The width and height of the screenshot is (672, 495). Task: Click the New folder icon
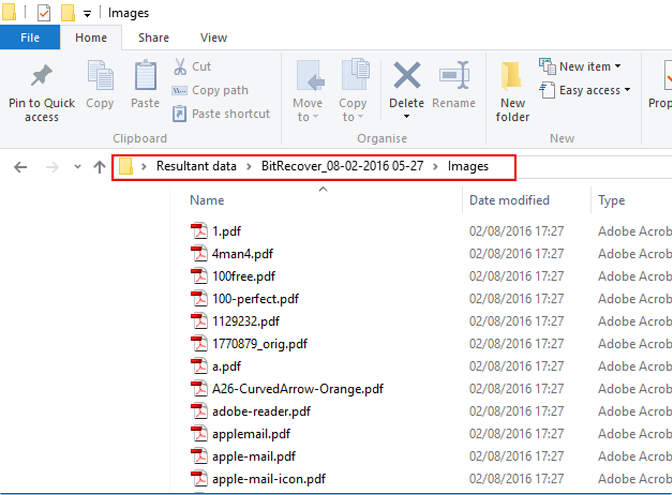[511, 76]
